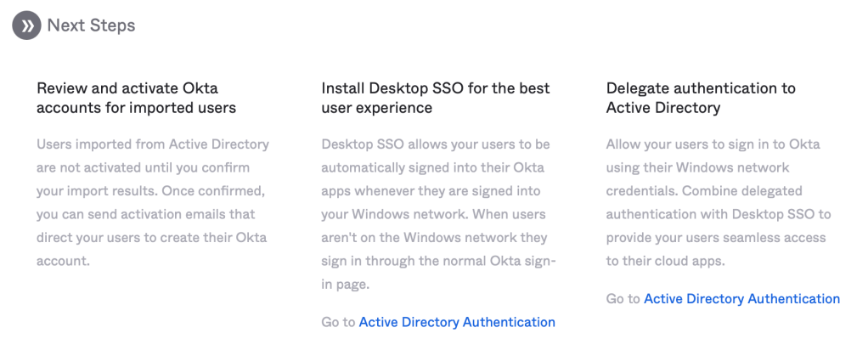The image size is (868, 350).
Task: Select the word "account." ending the first paragraph
Action: [64, 261]
